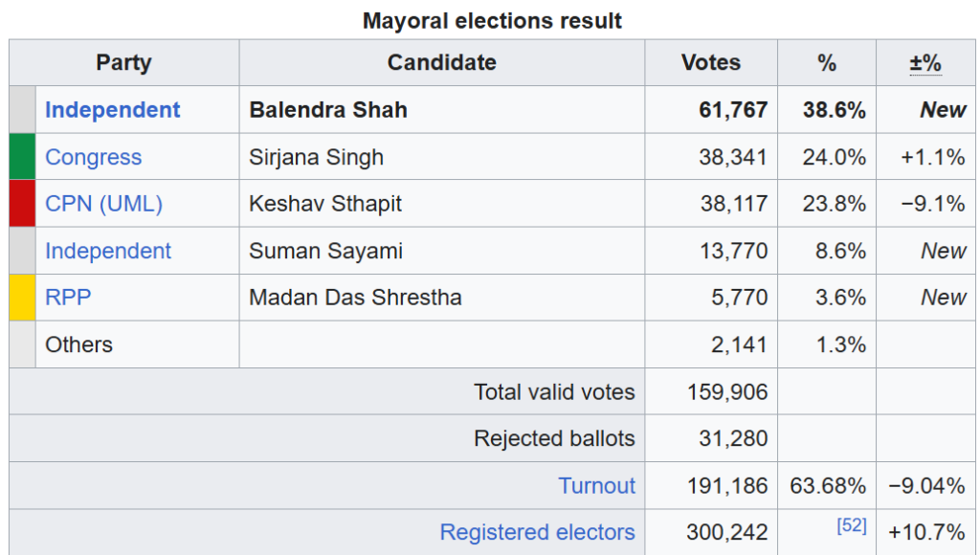The height and width of the screenshot is (555, 980).
Task: Click the Party column header
Action: pyautogui.click(x=123, y=63)
